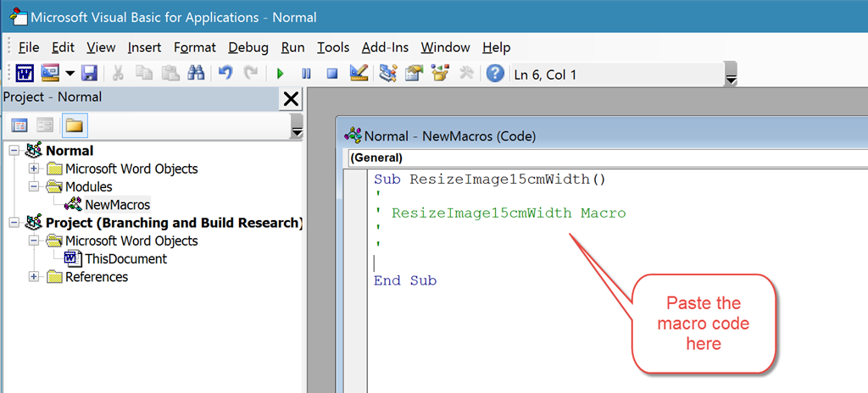The width and height of the screenshot is (868, 393).
Task: Open the (General) object dropdown
Action: tap(593, 158)
